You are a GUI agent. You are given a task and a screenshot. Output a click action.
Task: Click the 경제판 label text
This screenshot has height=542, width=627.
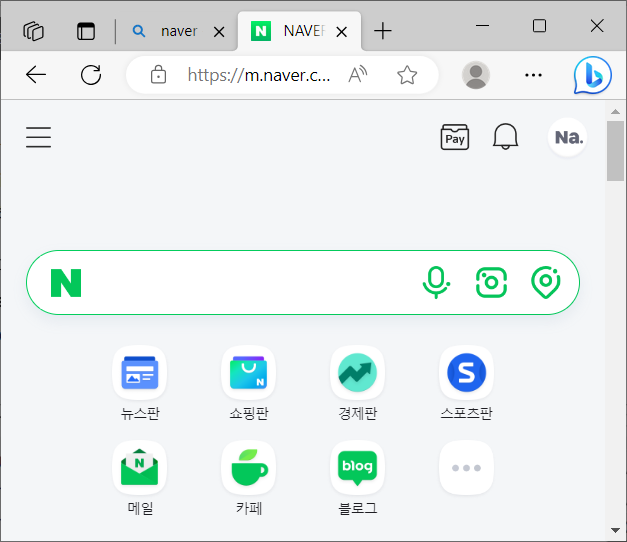(357, 413)
